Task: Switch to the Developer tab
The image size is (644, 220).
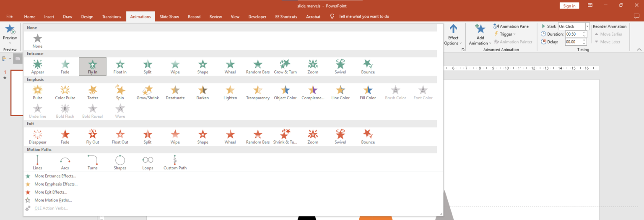Action: click(x=257, y=17)
